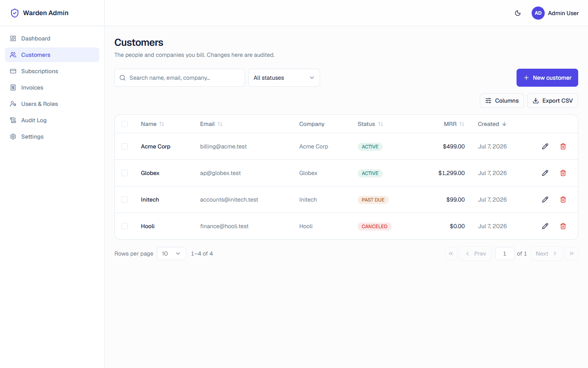Edit Acme Corp with pencil icon
Screen dimensions: 588x368
tap(545, 146)
